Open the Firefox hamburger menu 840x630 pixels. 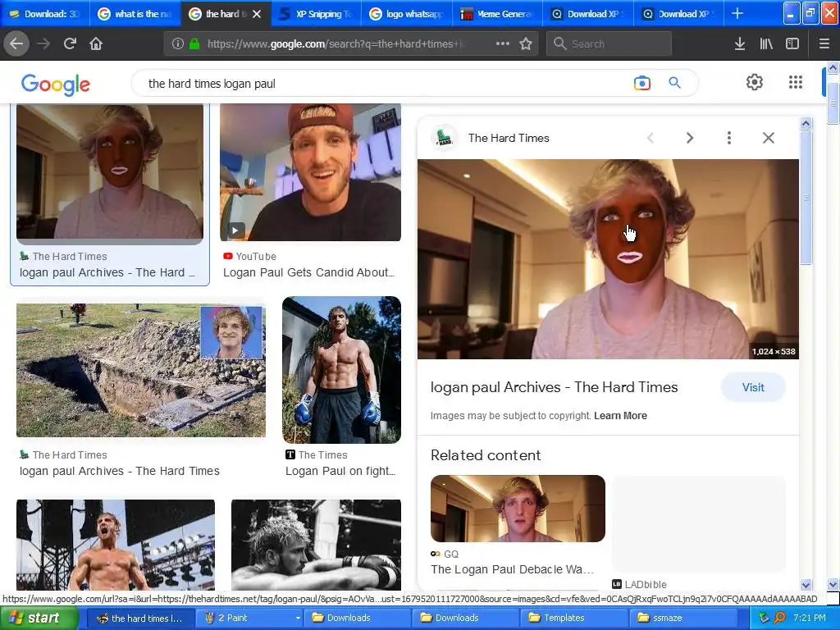[824, 44]
